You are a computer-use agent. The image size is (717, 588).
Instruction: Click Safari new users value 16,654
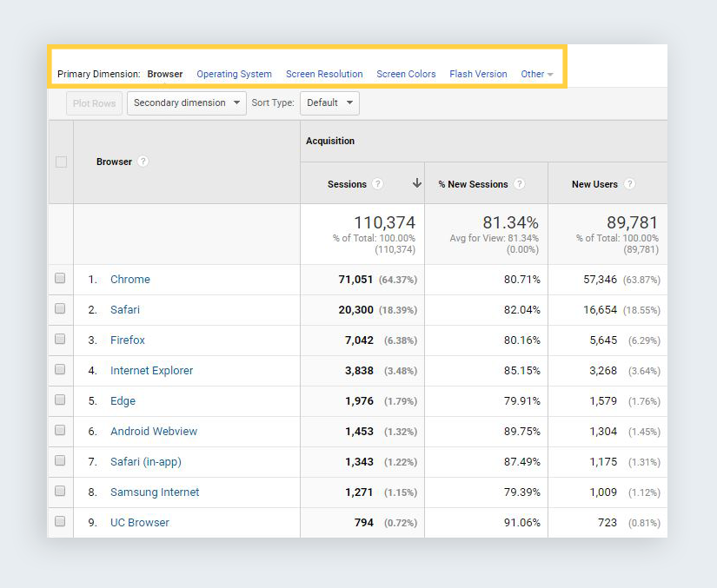pos(600,310)
